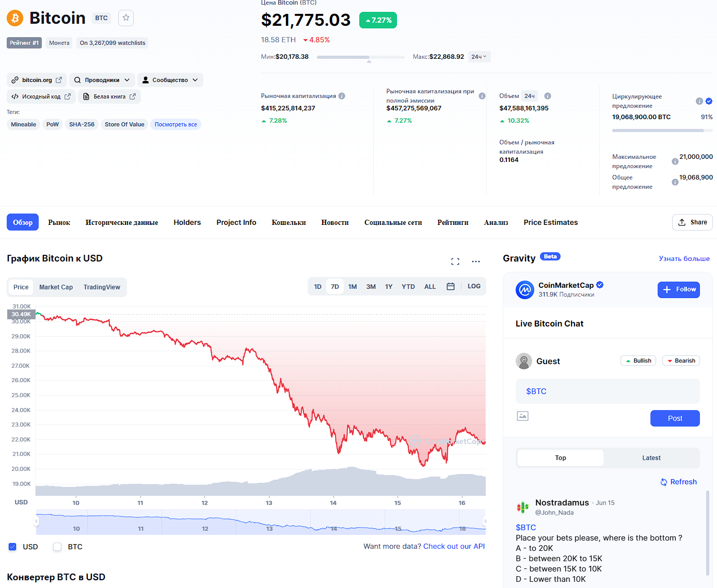
Task: Open the calendar date range picker
Action: (x=450, y=286)
